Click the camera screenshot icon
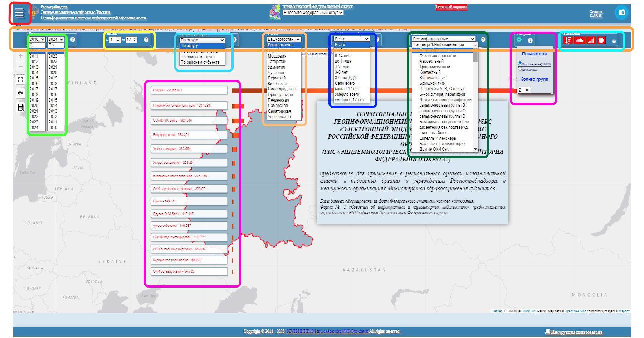Screen dimensions: 644x338 621,13
